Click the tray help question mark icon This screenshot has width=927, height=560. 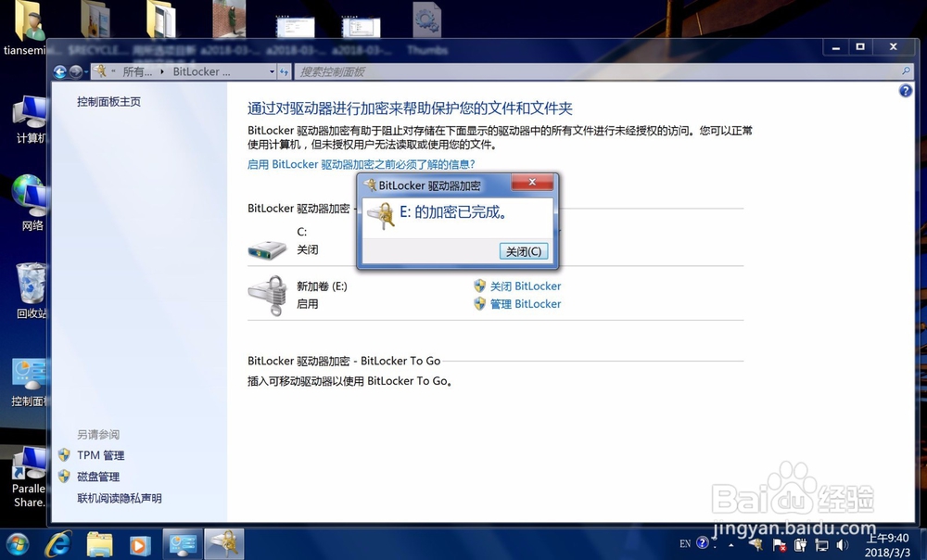tap(703, 543)
